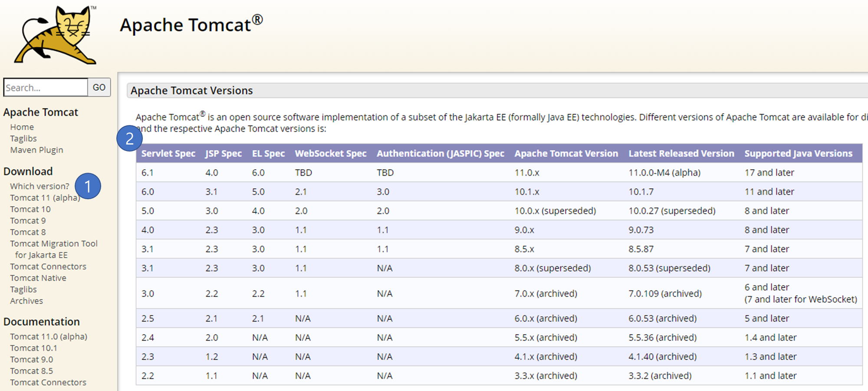Select the '10.0.27 (superseded)' cell

click(x=672, y=210)
